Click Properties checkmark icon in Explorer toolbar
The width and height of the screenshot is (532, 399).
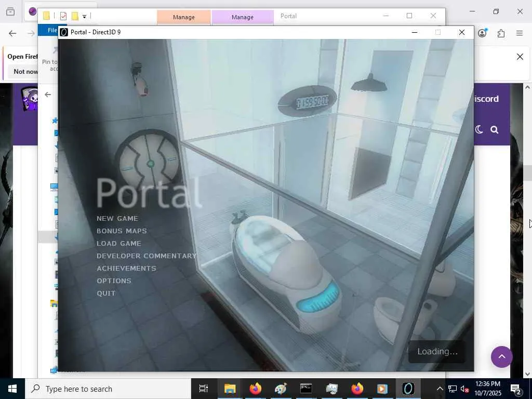pos(63,16)
